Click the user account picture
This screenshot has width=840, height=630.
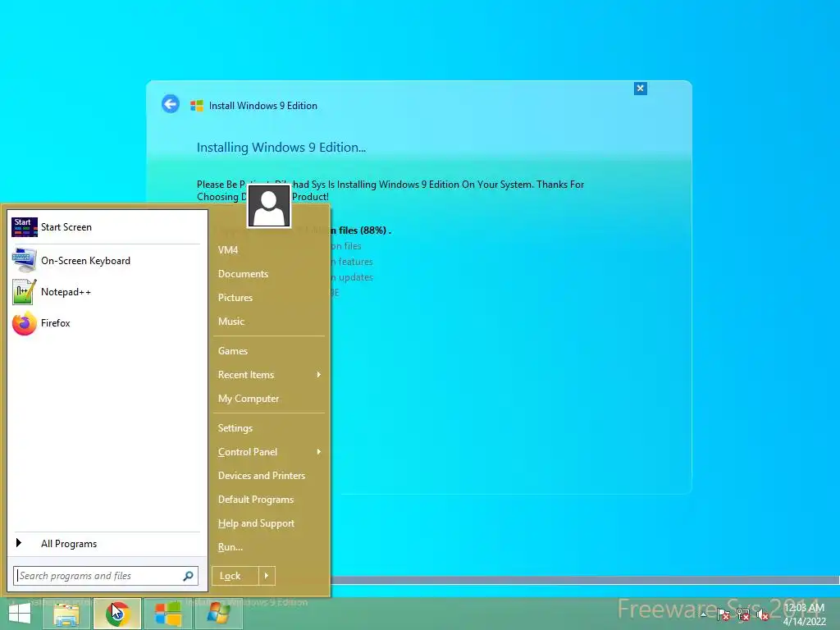tap(269, 206)
